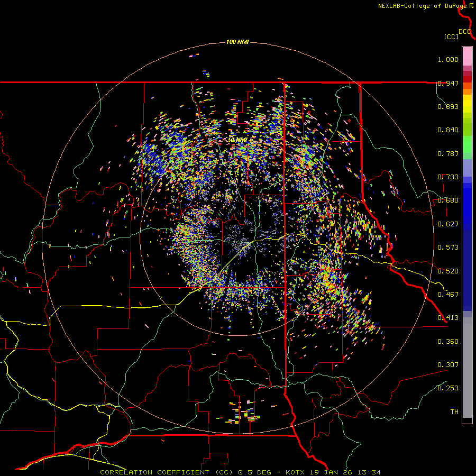Pick the pink segment of color bar
This screenshot has height=476, width=476.
[467, 56]
